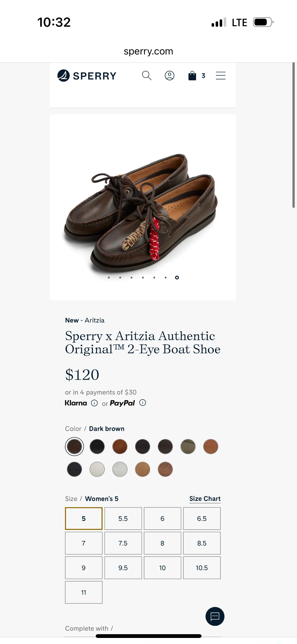Screen dimensions: 297x644
Task: Select the selected dark brown color swatch
Action: point(74,446)
